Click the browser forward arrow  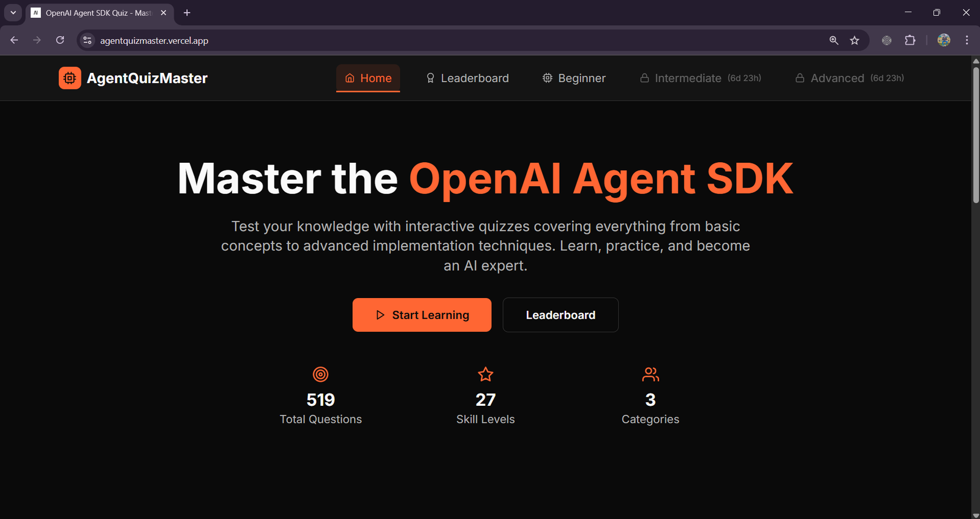[x=37, y=40]
